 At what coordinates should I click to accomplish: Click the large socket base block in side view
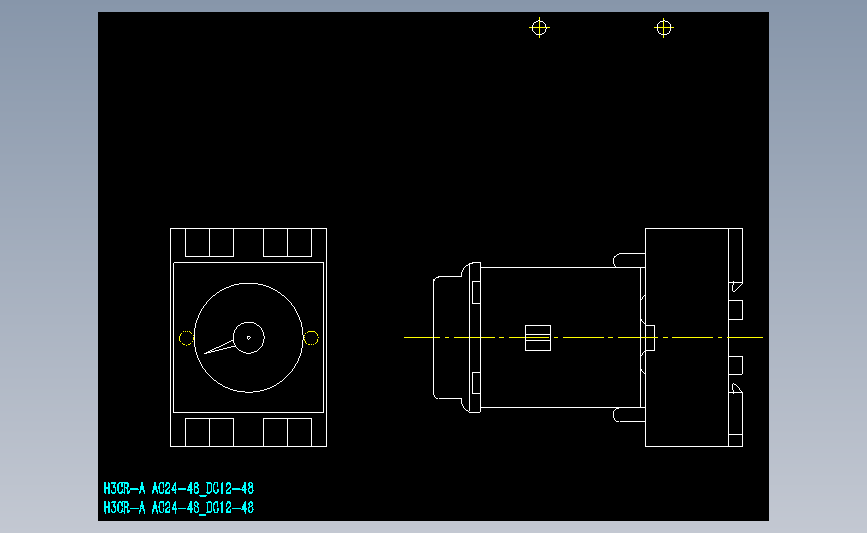click(x=687, y=337)
